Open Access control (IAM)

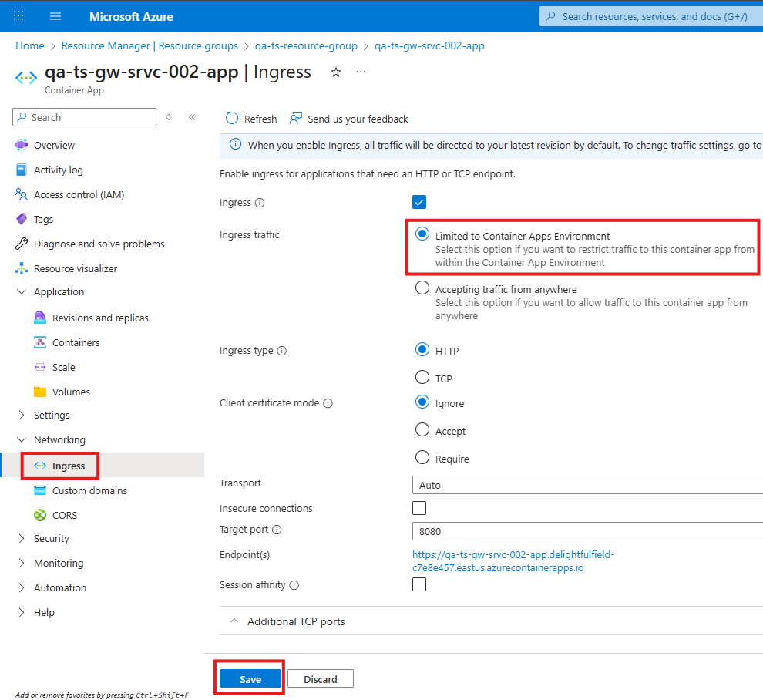coord(79,195)
